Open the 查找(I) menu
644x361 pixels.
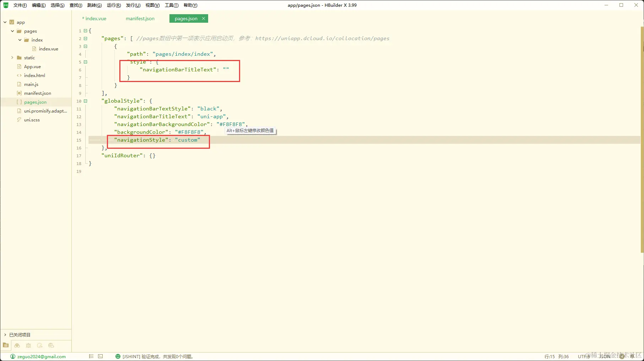(x=76, y=5)
